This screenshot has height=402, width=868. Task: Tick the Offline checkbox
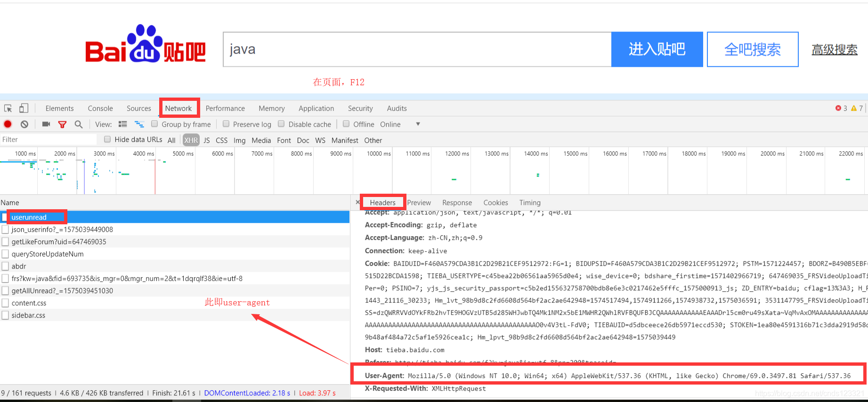(346, 124)
